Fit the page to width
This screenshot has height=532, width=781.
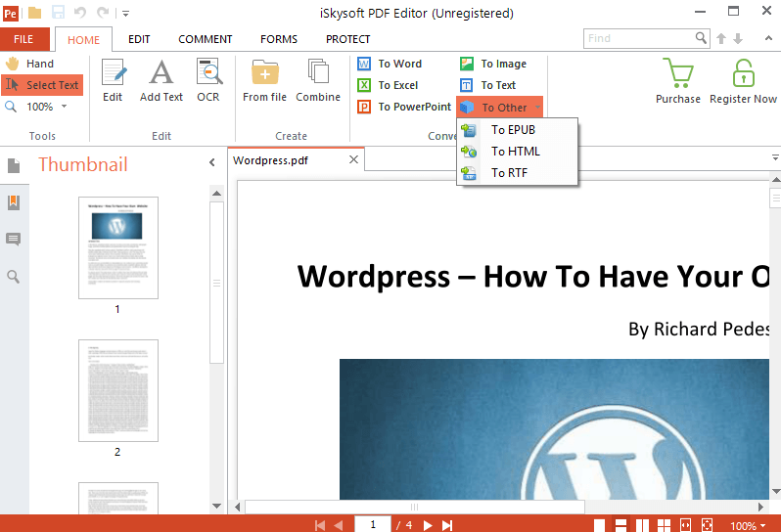click(685, 525)
